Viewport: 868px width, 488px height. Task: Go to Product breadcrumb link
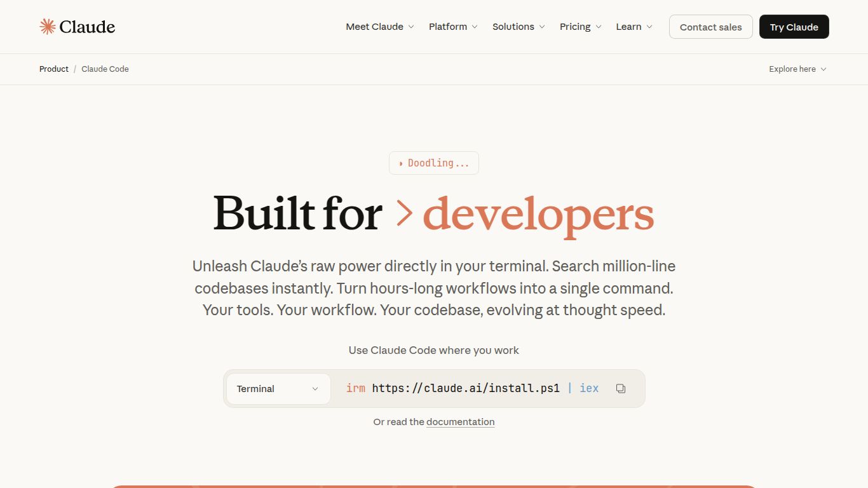54,69
